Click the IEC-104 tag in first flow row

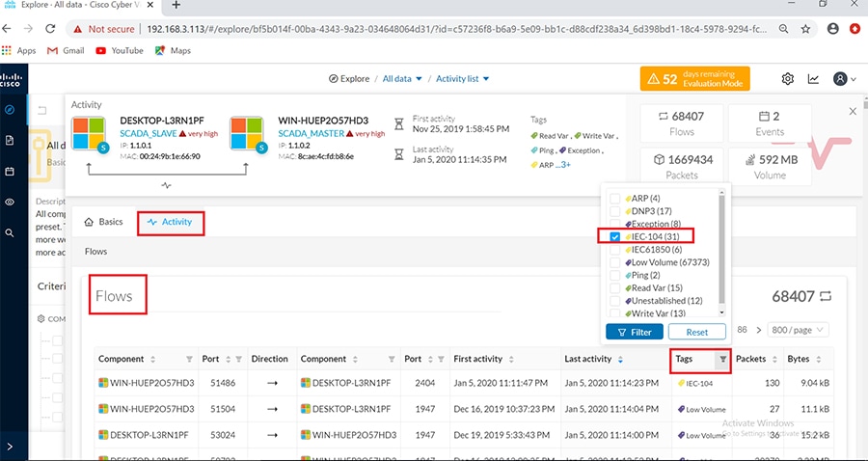point(695,383)
